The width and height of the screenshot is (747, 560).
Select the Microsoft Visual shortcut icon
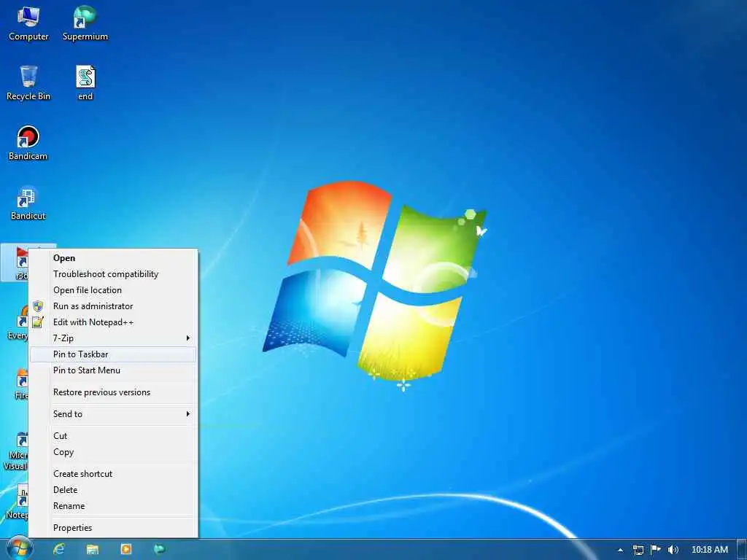16,450
